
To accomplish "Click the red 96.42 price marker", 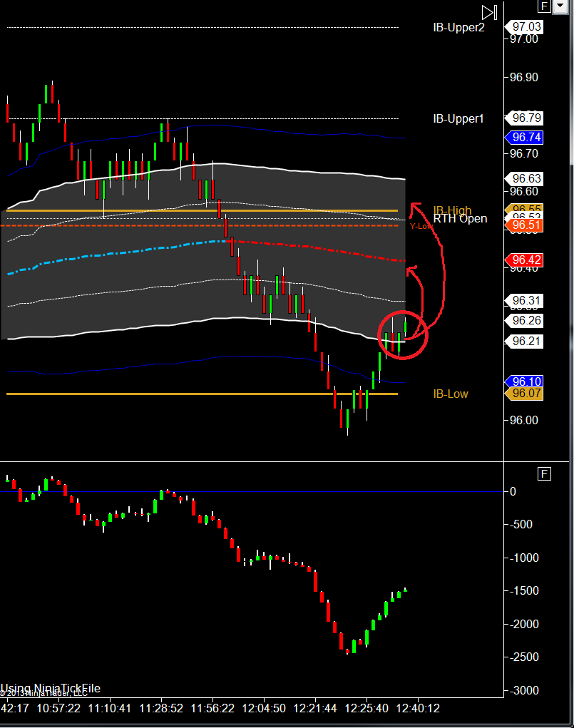I will point(524,260).
